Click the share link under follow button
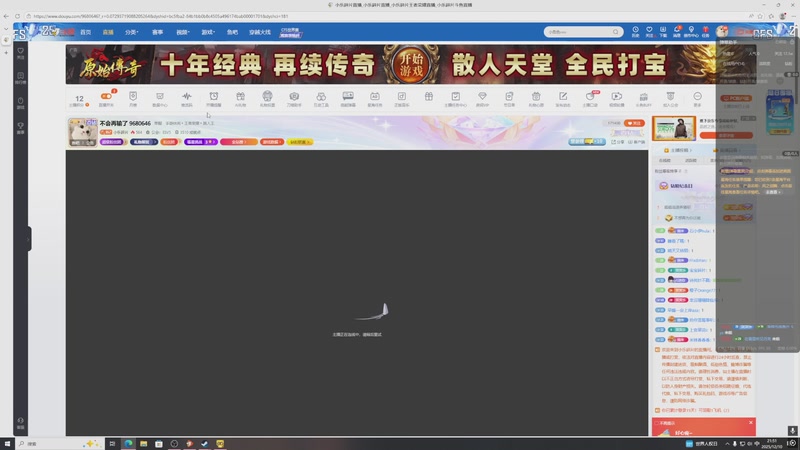This screenshot has width=800, height=450. point(617,142)
